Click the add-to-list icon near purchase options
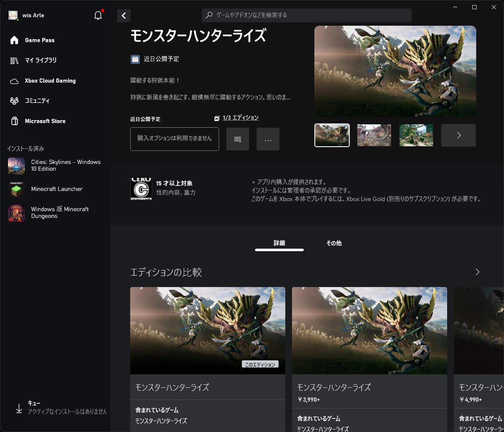Image resolution: width=504 pixels, height=432 pixels. point(238,139)
